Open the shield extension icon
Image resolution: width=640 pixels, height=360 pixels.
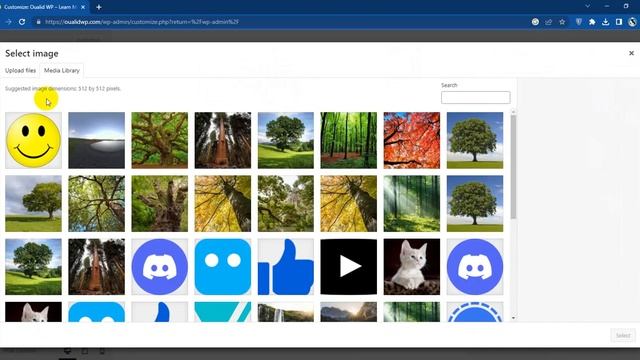tap(578, 22)
